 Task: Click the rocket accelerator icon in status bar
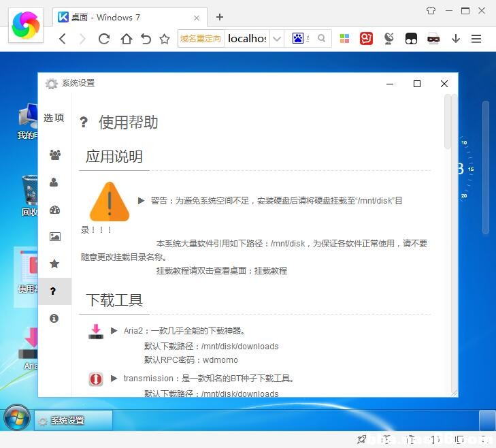click(x=362, y=439)
